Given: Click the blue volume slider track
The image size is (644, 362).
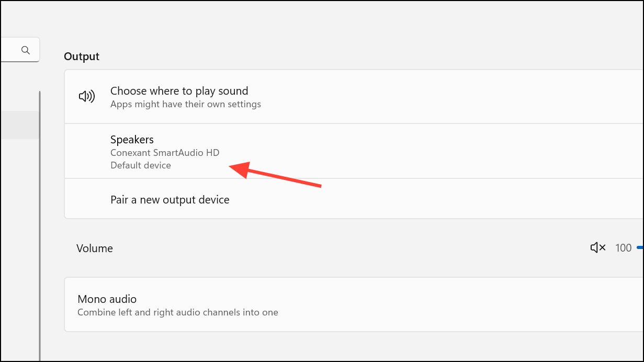Looking at the screenshot, I should tap(640, 248).
